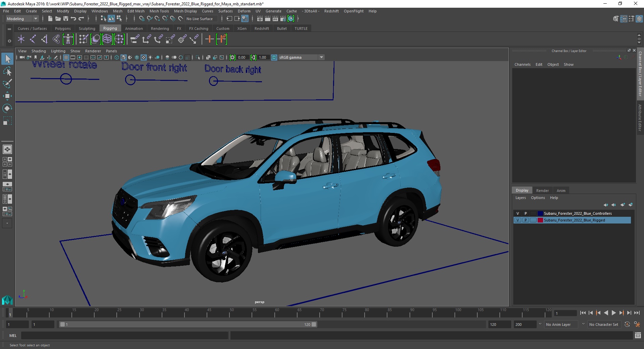Toggle snap to grids magnet icon

pyautogui.click(x=142, y=19)
